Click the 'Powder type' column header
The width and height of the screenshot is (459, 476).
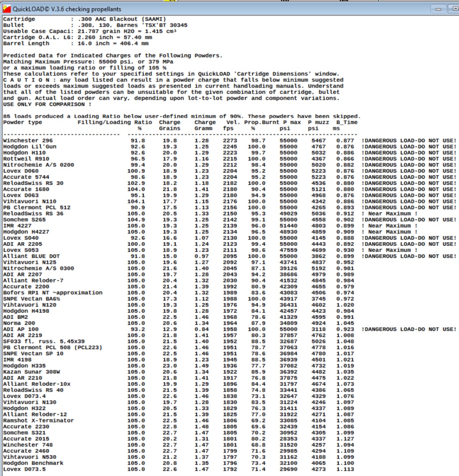point(23,122)
